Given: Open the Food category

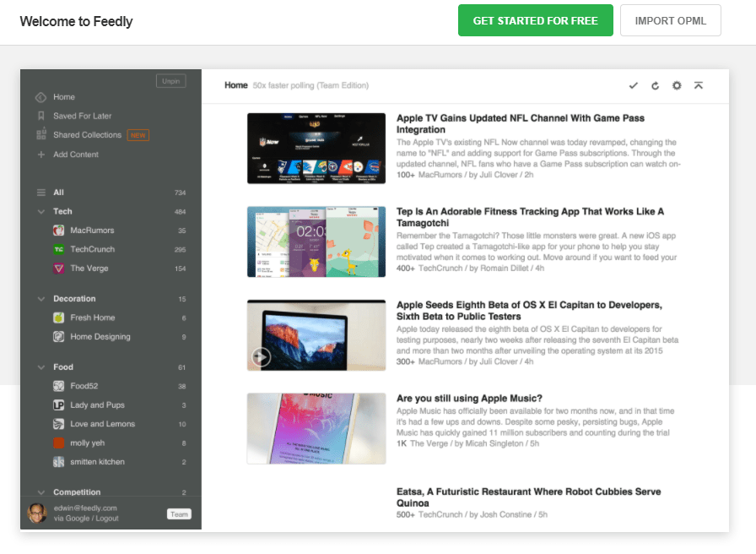Looking at the screenshot, I should [63, 367].
